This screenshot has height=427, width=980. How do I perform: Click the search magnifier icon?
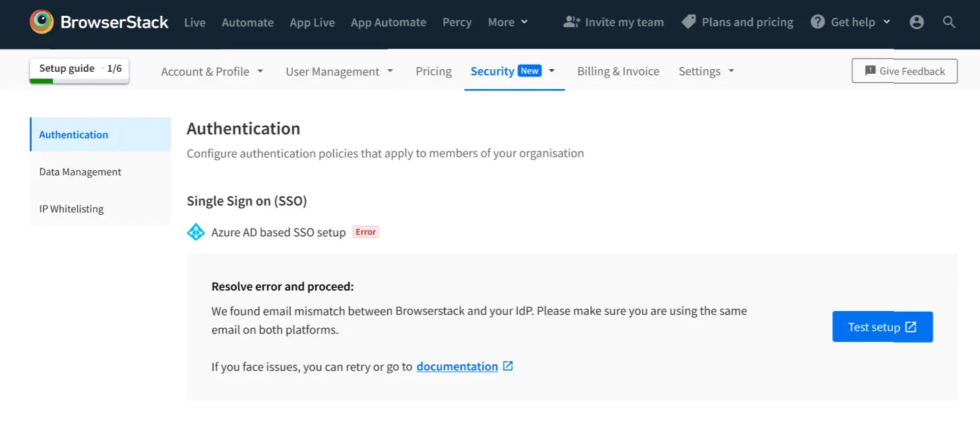coord(949,22)
